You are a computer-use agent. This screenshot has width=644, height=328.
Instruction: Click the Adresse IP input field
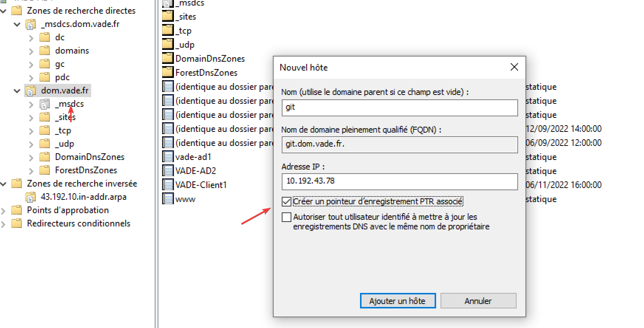[399, 181]
